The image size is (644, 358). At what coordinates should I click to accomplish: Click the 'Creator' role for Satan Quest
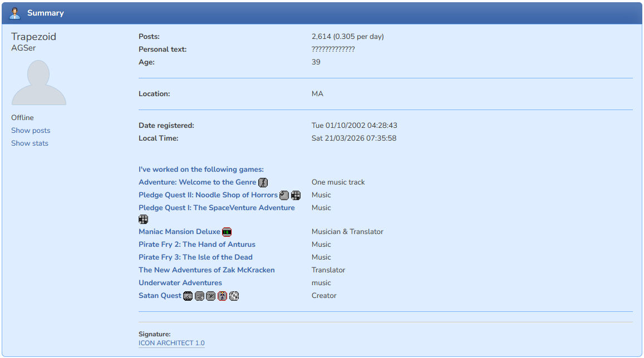[323, 296]
